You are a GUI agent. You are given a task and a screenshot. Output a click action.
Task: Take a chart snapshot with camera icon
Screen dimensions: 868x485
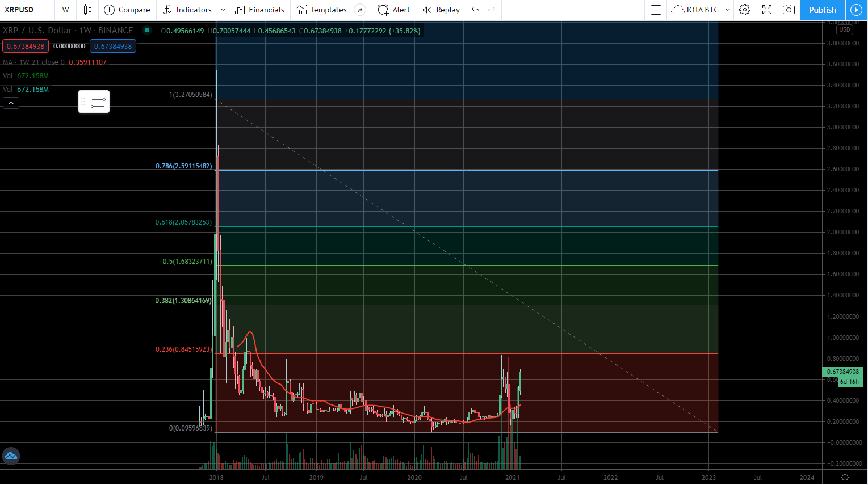tap(789, 10)
